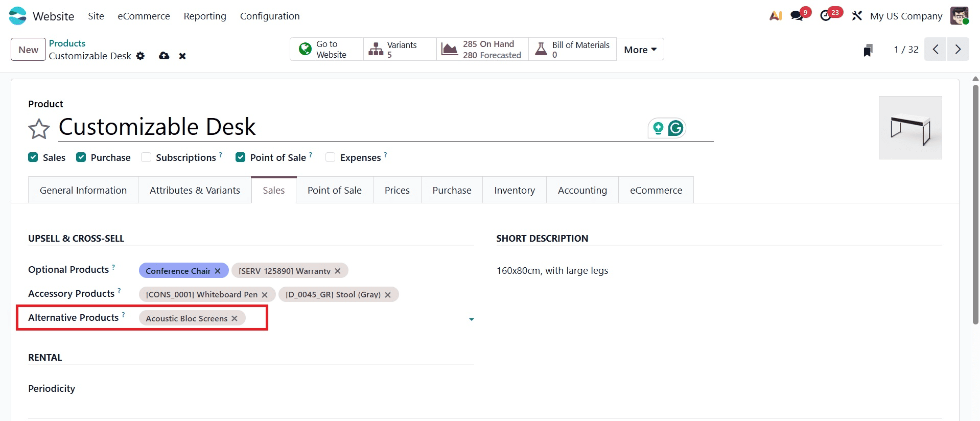Remove the Warranty optional product tag
Viewport: 980px width, 421px height.
(338, 271)
